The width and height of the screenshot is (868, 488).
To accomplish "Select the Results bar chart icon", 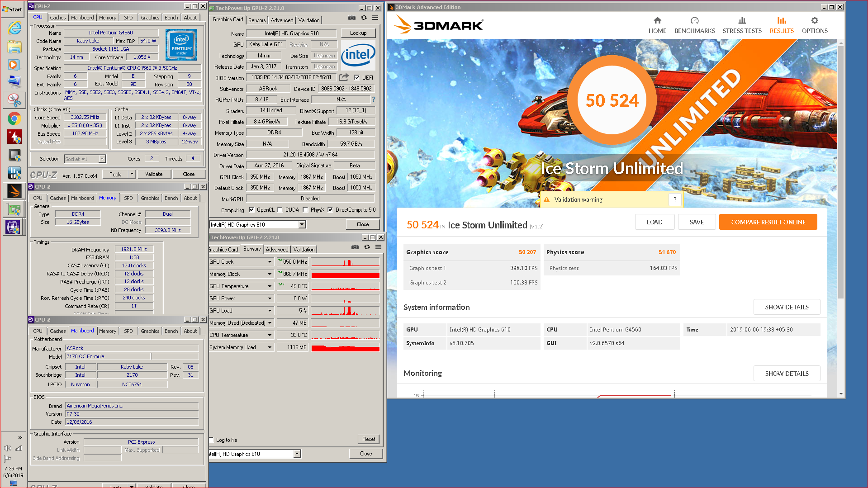I will click(x=782, y=20).
